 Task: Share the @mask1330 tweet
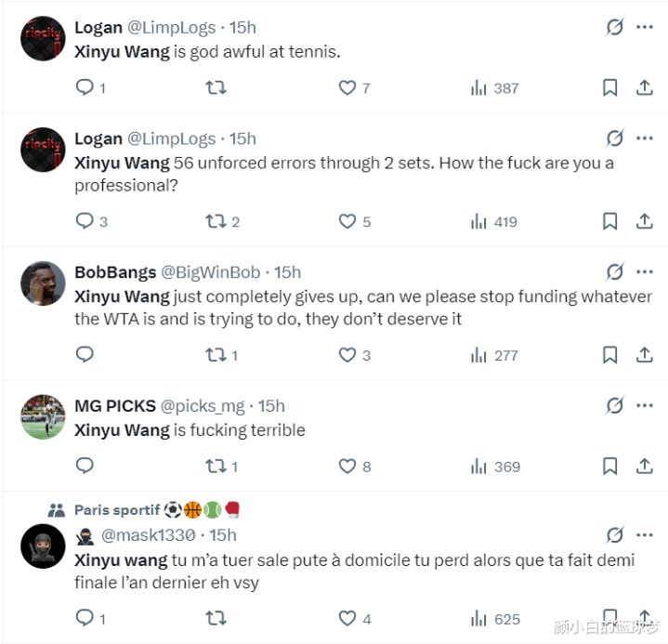click(x=644, y=617)
